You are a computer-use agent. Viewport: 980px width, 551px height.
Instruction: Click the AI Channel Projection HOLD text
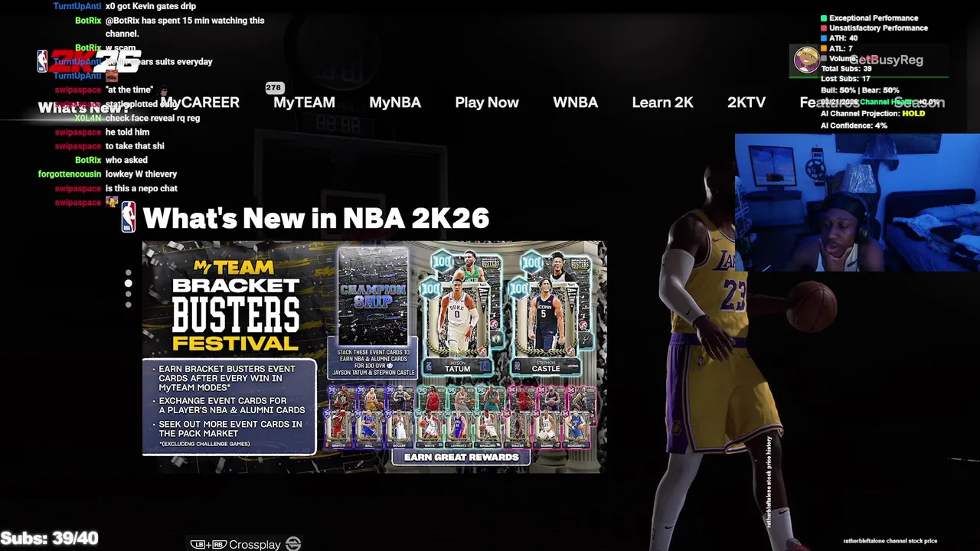pos(873,113)
